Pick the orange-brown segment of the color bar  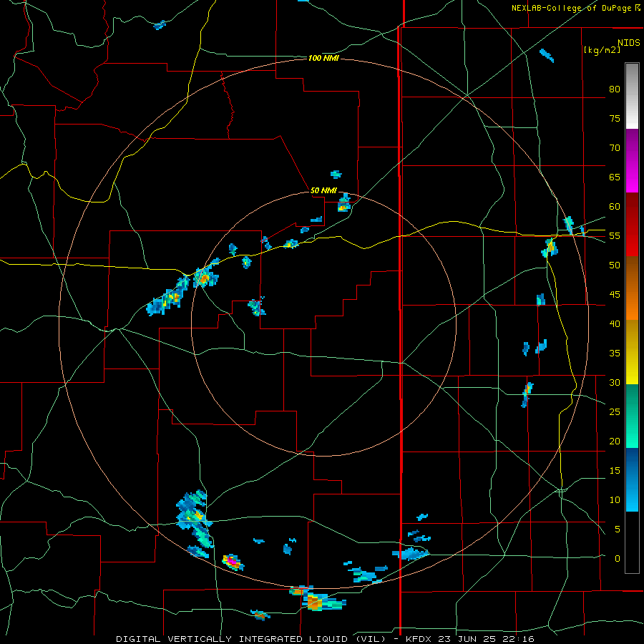pyautogui.click(x=632, y=288)
